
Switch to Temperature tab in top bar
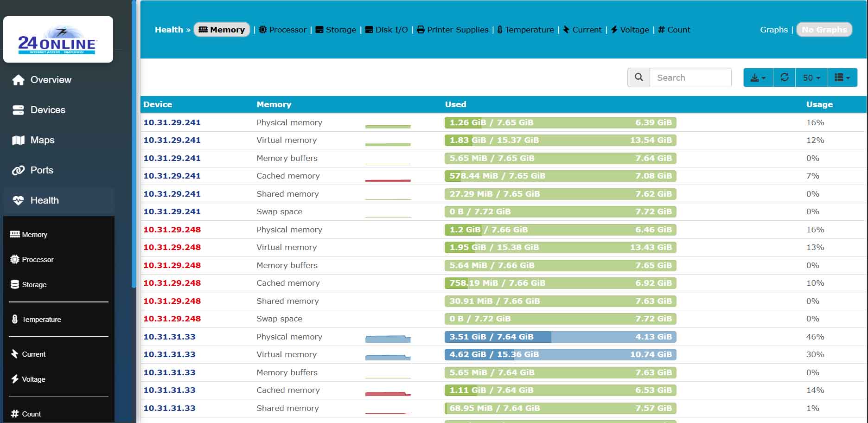coord(525,30)
